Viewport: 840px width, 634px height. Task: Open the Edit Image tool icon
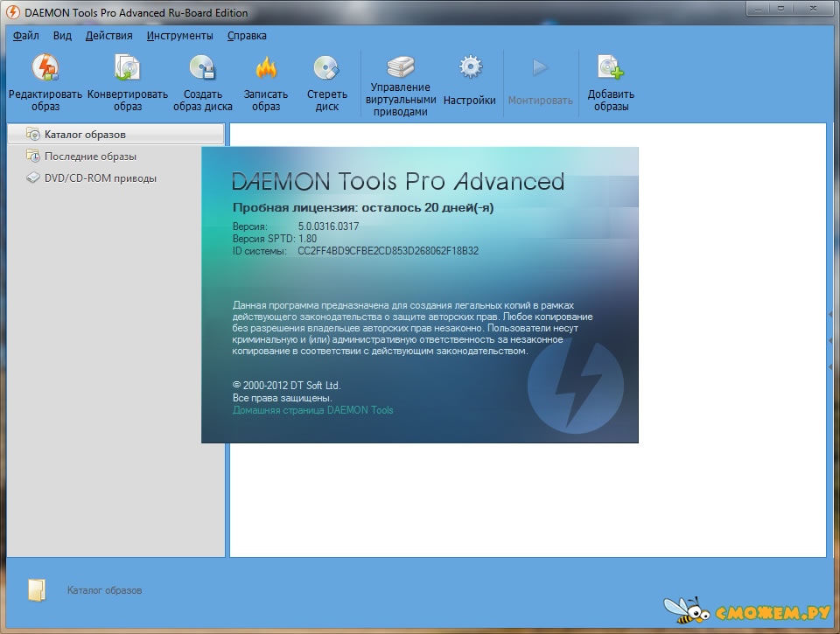point(45,67)
